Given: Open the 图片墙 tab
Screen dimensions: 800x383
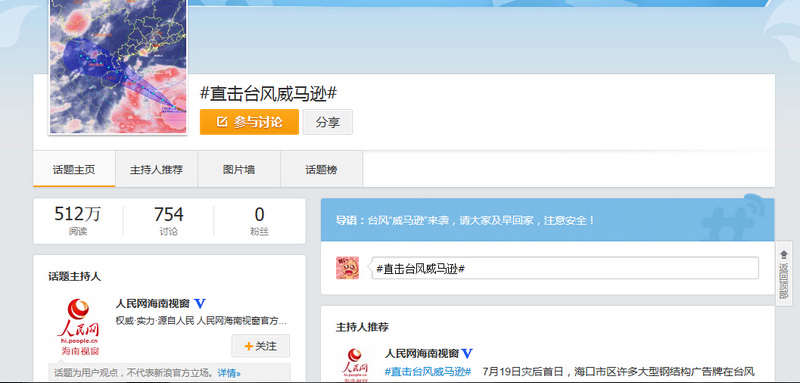Looking at the screenshot, I should click(239, 170).
